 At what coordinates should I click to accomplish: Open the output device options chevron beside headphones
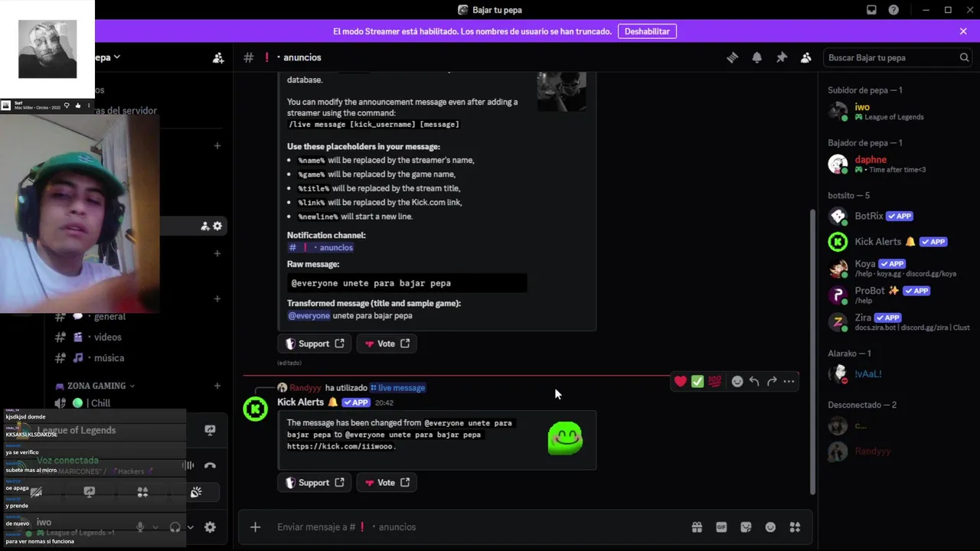(x=190, y=527)
